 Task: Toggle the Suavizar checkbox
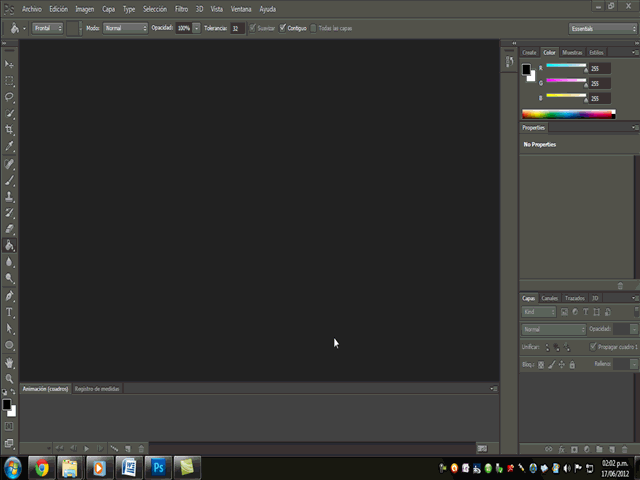(x=253, y=28)
